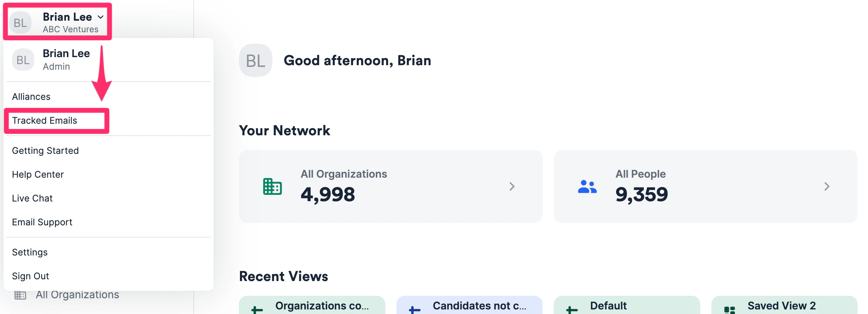Image resolution: width=868 pixels, height=314 pixels.
Task: Click the BL avatar beside the greeting
Action: (256, 61)
